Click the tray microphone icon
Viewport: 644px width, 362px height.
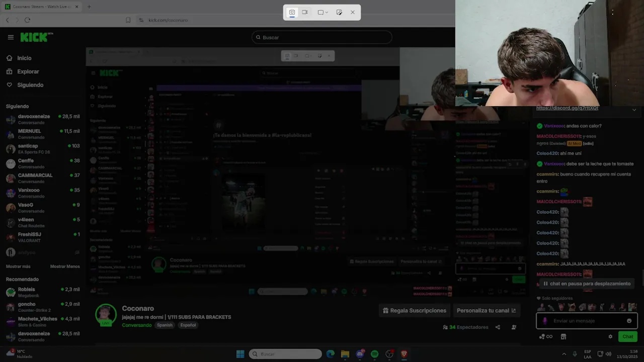tap(575, 354)
